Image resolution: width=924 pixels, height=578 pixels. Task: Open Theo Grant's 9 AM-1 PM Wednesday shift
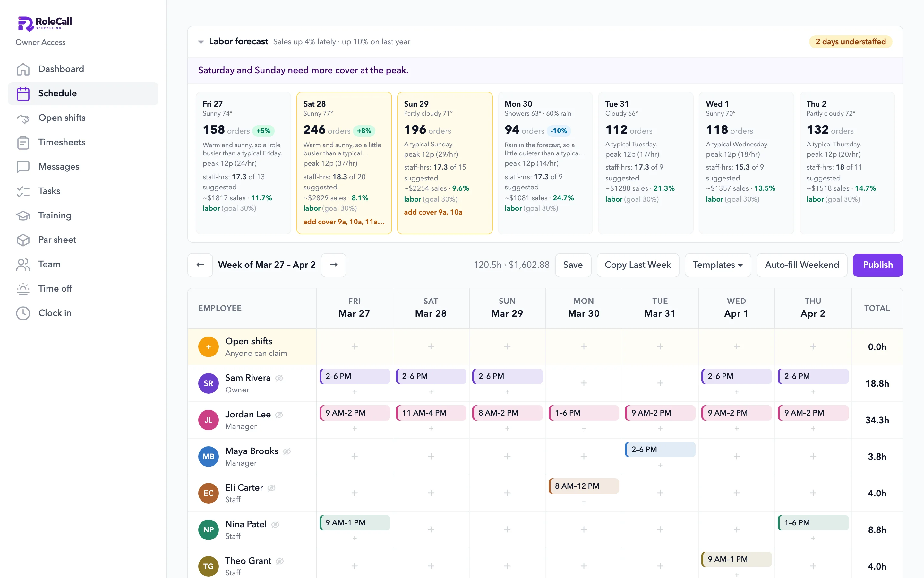pyautogui.click(x=737, y=559)
